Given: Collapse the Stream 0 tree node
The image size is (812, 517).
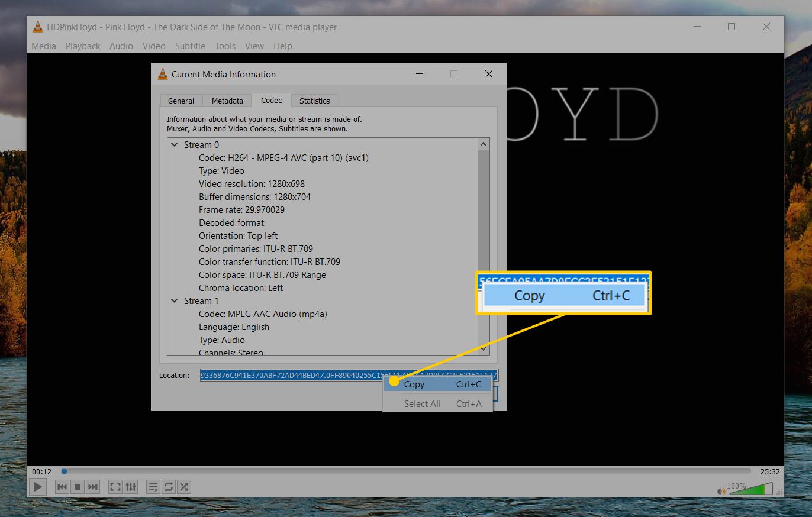Looking at the screenshot, I should point(175,144).
